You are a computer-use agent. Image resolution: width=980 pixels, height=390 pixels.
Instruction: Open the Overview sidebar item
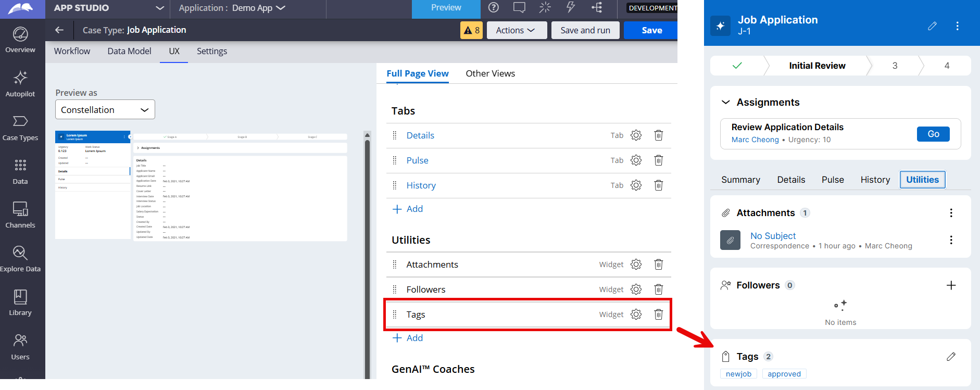20,41
